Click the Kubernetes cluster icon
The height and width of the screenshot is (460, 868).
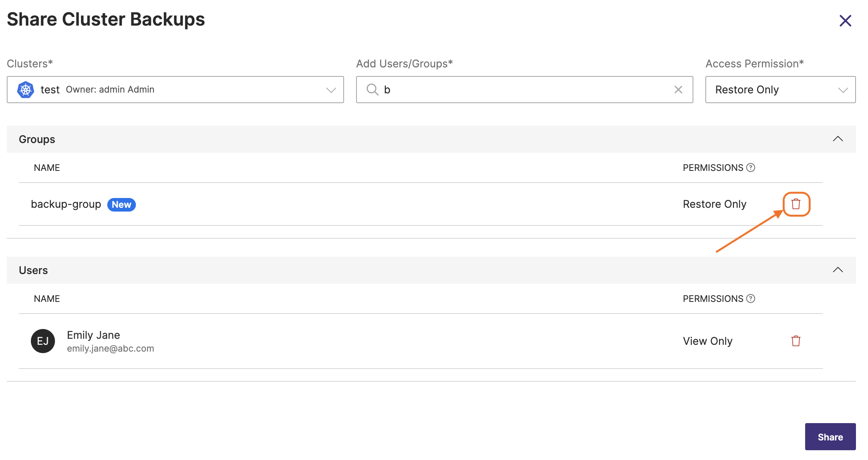[26, 90]
